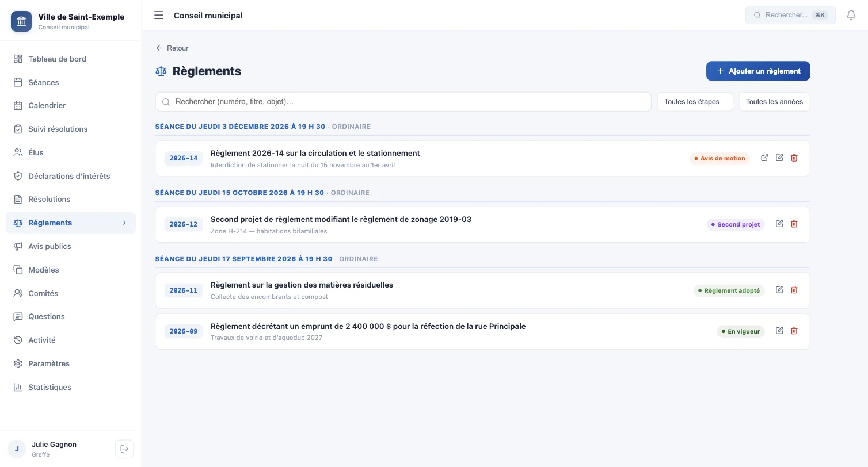Viewport: 868px width, 467px height.
Task: Delete the 2026-09 emprunt règlement
Action: (794, 331)
